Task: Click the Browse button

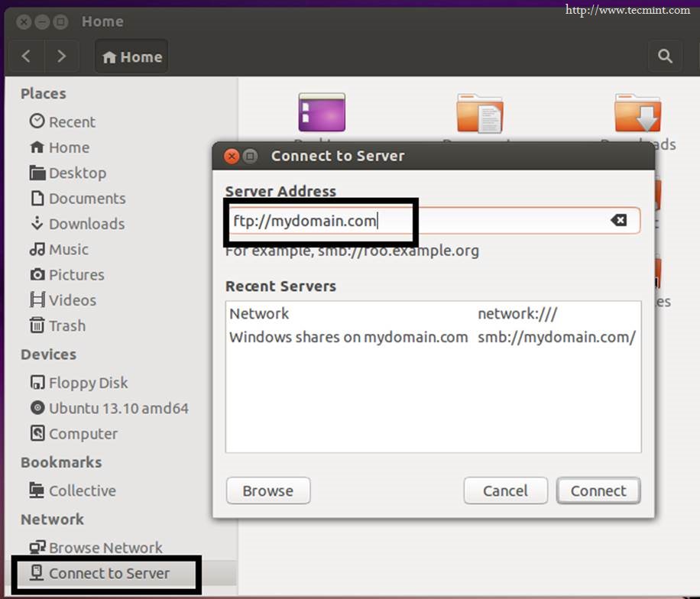Action: click(x=268, y=491)
